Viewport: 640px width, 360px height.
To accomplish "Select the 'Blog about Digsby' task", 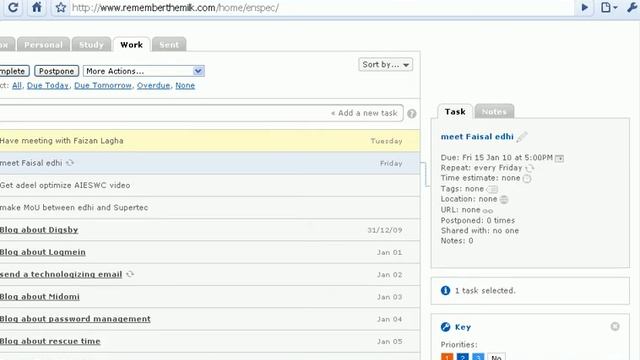I will pyautogui.click(x=210, y=230).
